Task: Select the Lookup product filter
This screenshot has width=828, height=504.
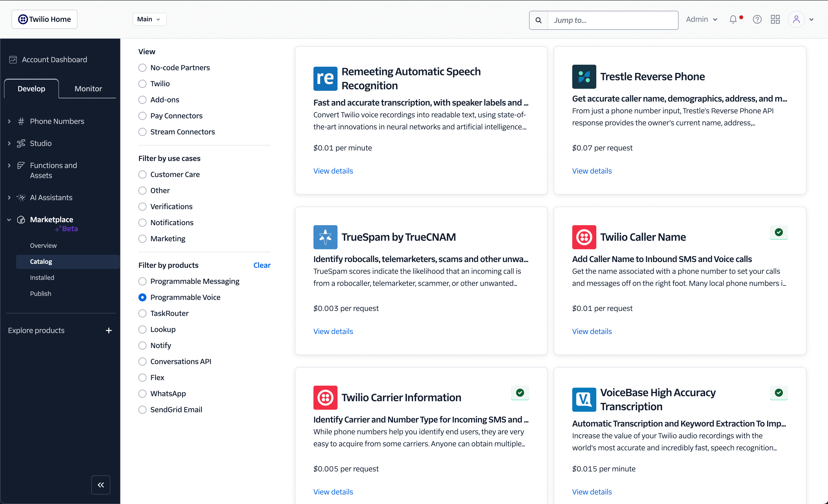Action: (x=142, y=329)
